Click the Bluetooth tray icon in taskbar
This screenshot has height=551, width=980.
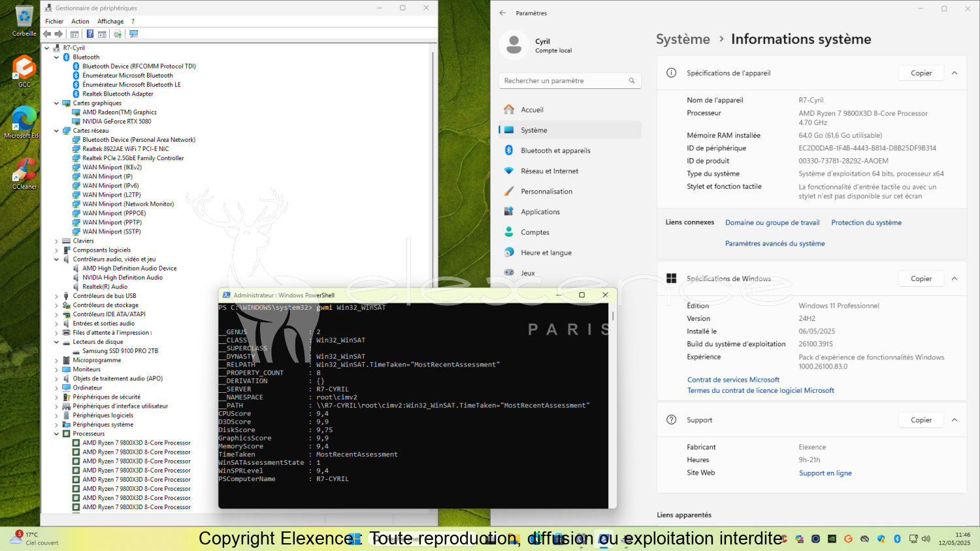click(897, 539)
